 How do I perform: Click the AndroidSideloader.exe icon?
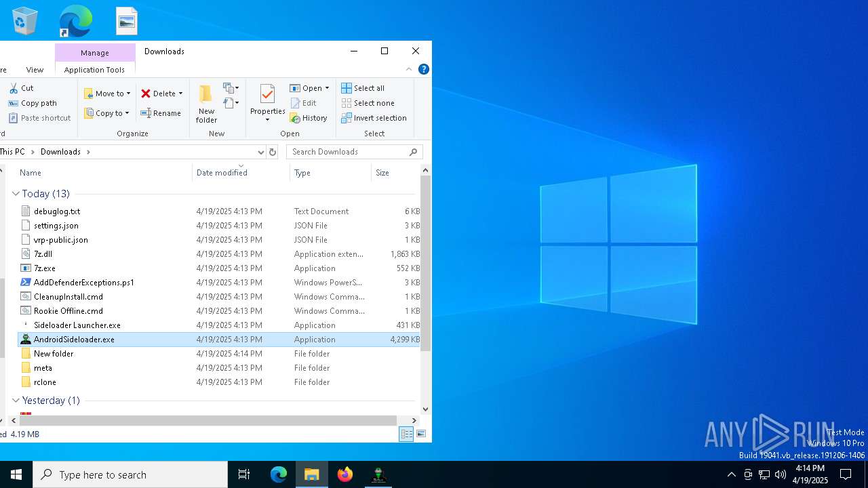click(26, 340)
